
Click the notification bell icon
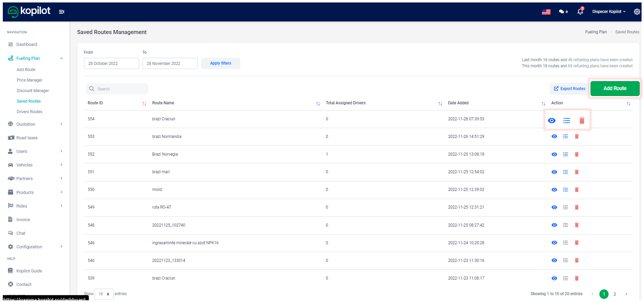[x=580, y=12]
